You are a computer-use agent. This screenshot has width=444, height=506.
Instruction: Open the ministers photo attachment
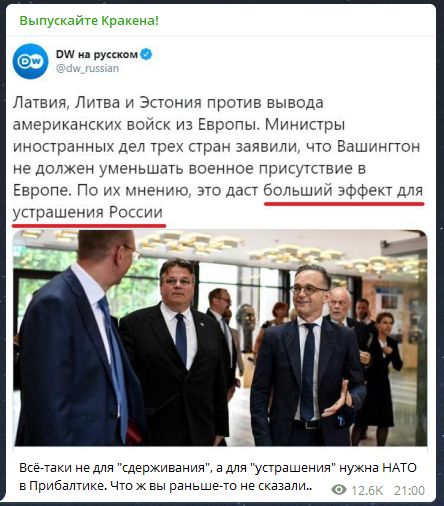(x=220, y=338)
